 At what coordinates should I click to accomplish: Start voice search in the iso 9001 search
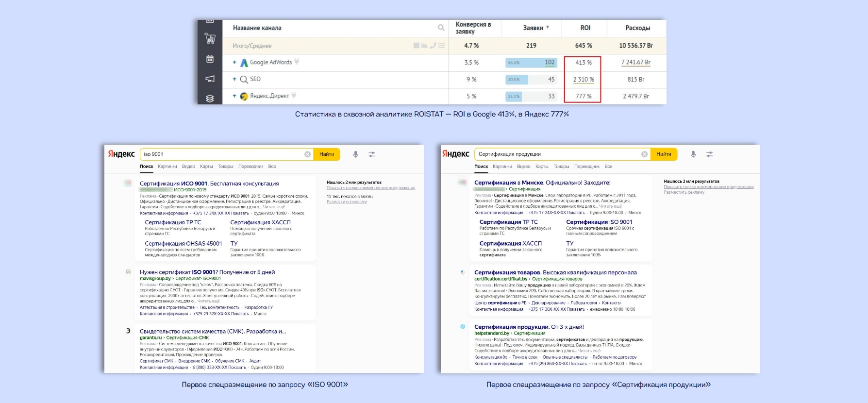[x=356, y=154]
